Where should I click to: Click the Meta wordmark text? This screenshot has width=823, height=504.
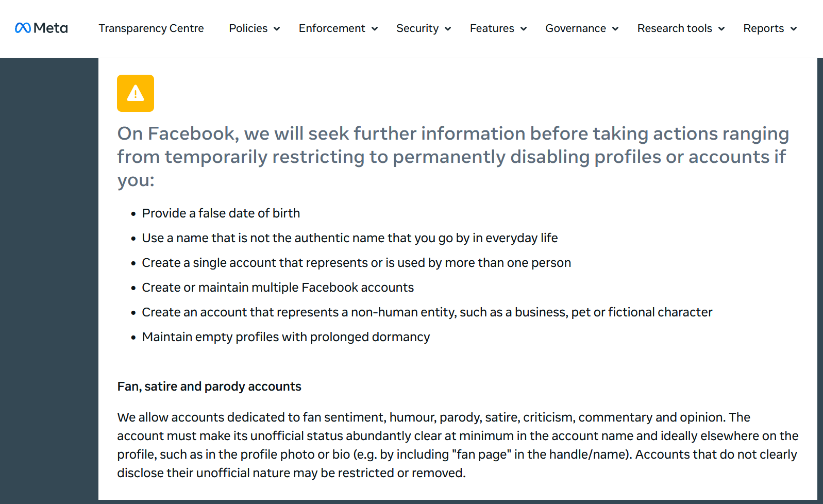point(51,28)
